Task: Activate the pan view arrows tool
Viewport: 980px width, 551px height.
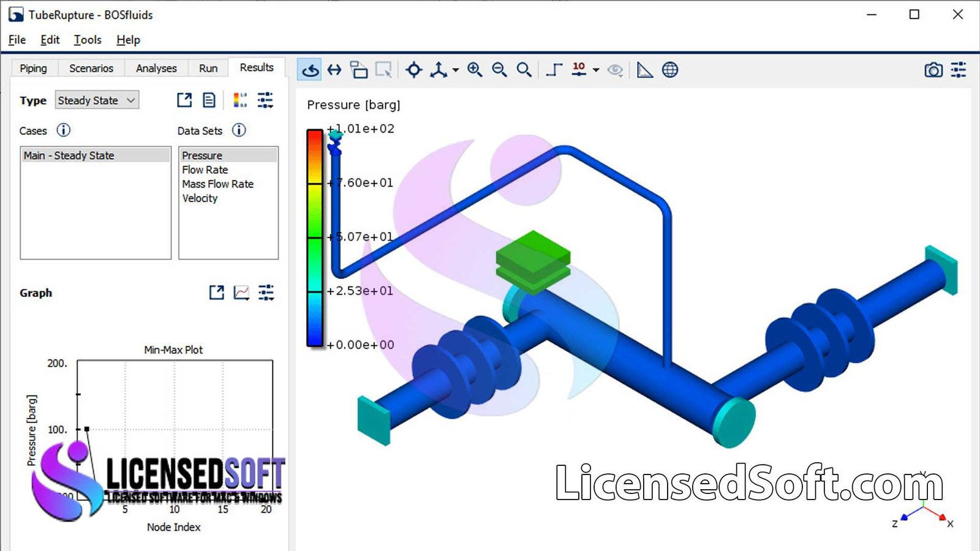Action: (x=334, y=70)
